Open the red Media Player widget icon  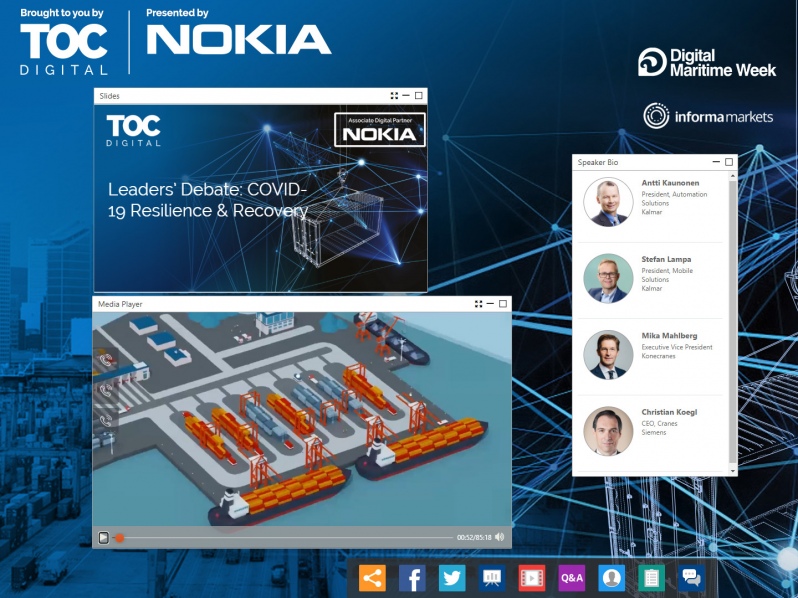coord(532,578)
